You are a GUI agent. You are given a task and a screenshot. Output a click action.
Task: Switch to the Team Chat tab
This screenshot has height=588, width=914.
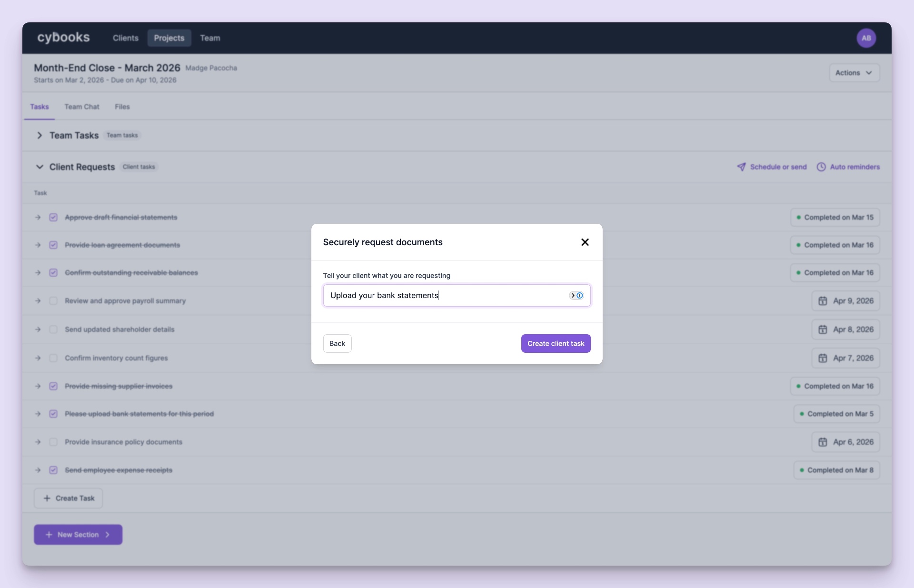[x=82, y=107]
